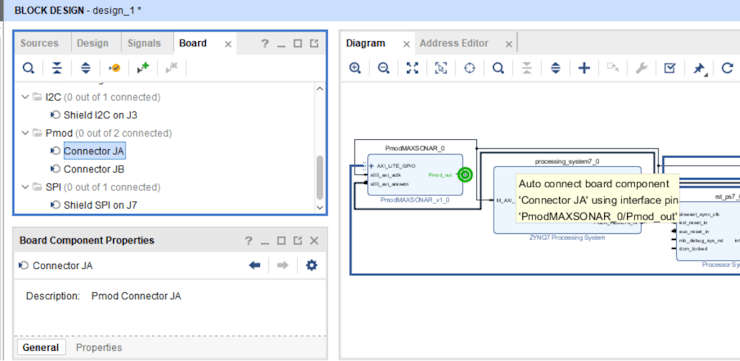The image size is (740, 361).
Task: Select Shield I2C on J3
Action: pos(100,115)
